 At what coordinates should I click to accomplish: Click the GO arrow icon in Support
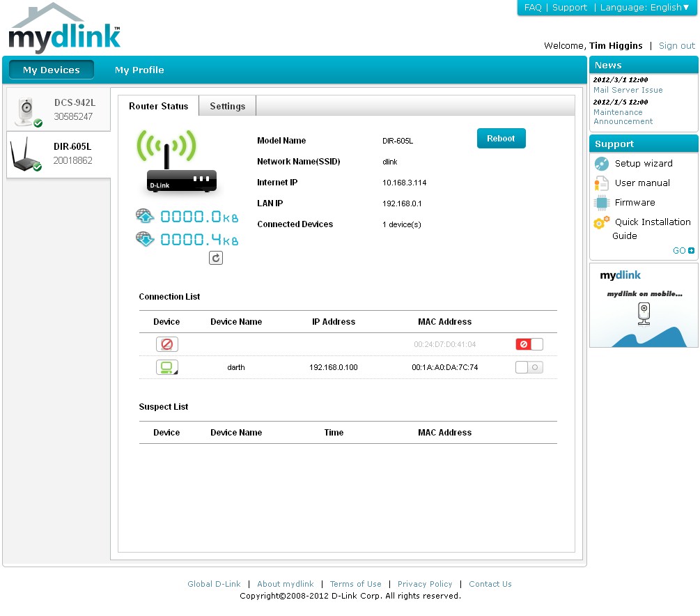pos(691,251)
